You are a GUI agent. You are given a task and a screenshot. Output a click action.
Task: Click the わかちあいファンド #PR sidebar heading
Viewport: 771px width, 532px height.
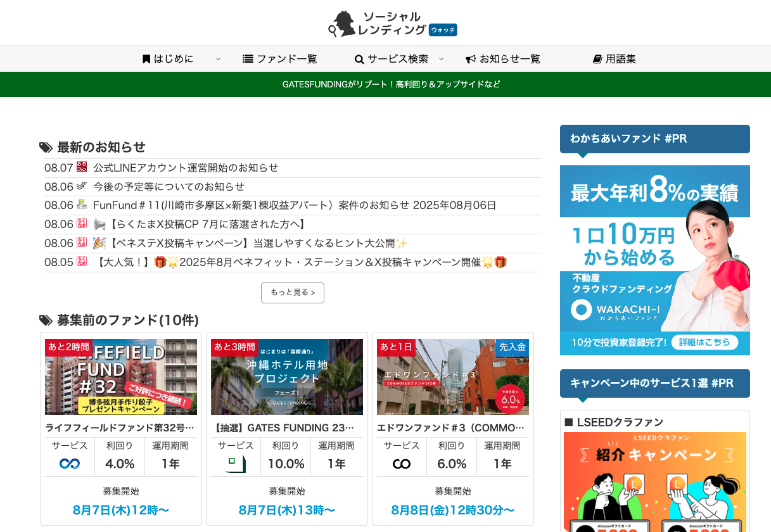pyautogui.click(x=655, y=139)
